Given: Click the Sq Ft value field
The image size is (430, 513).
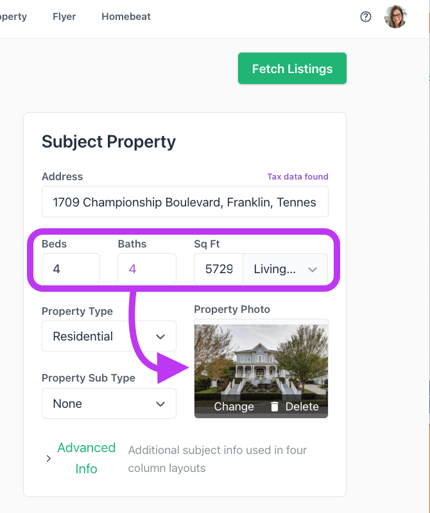Looking at the screenshot, I should pos(219,269).
